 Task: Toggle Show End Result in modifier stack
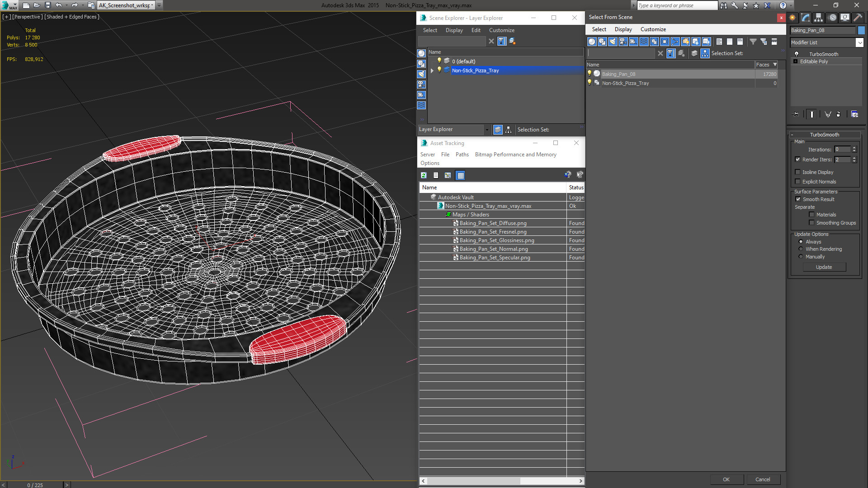click(x=812, y=114)
